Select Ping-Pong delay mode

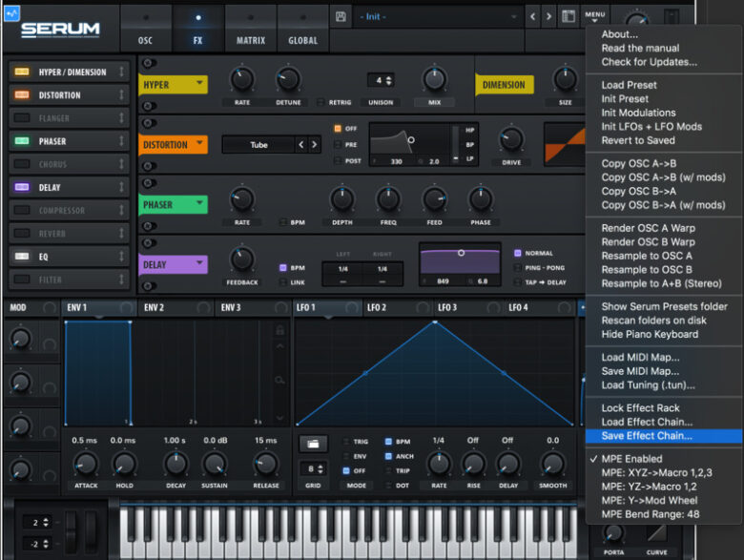[518, 268]
